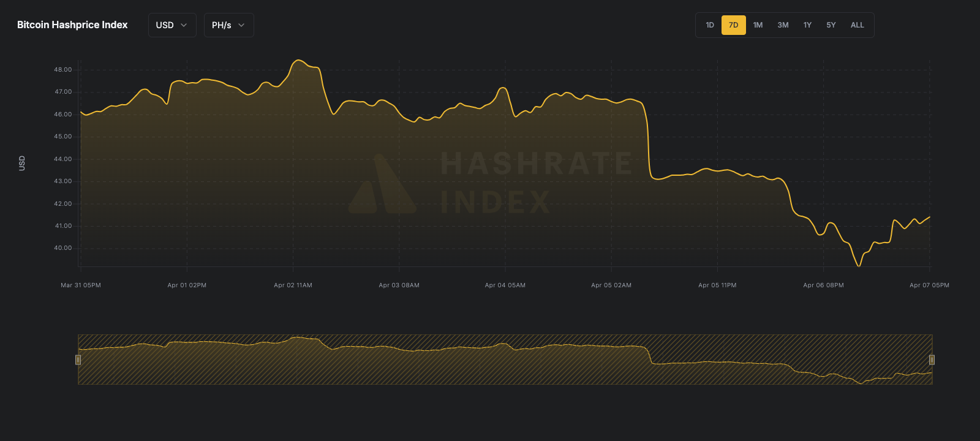Click the middle of the navigator mini-chart
Viewport: 980px width, 441px height.
click(x=505, y=360)
